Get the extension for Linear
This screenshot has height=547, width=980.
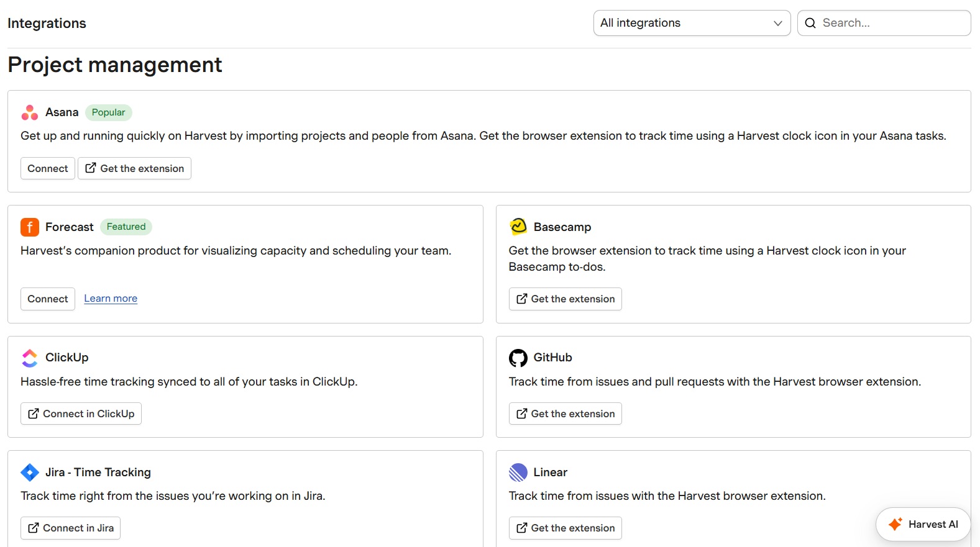pos(565,528)
